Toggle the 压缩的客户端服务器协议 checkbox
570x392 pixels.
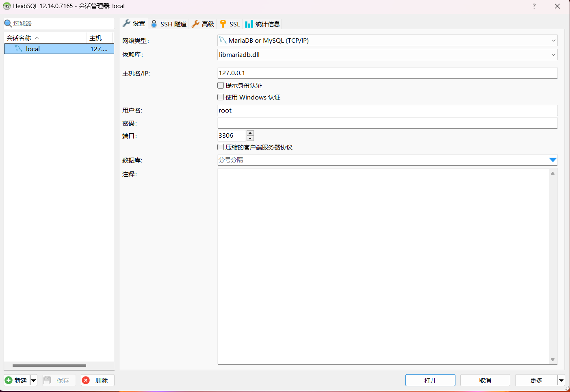221,147
